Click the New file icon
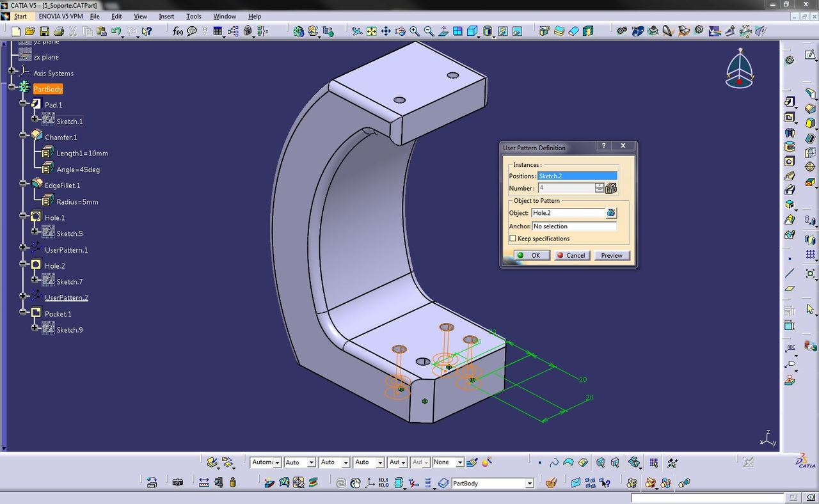Screen dimensions: 819x504 pos(16,31)
